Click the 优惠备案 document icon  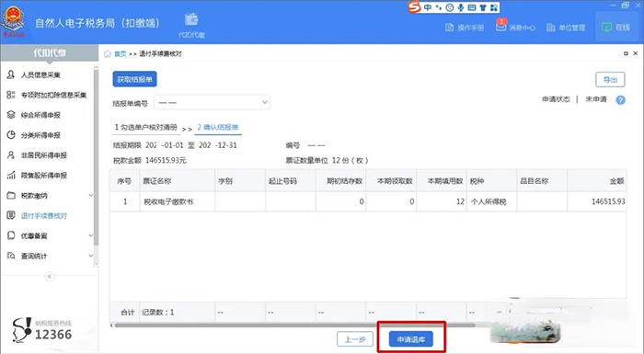11,235
